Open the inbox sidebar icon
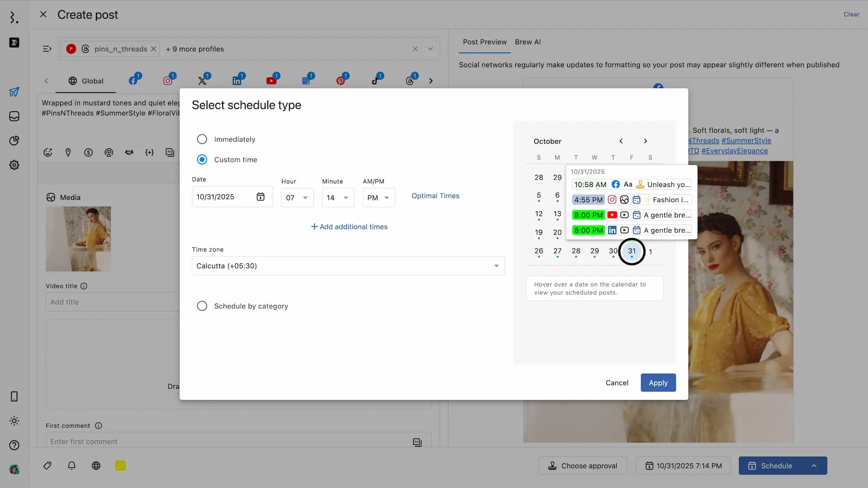 coord(14,116)
